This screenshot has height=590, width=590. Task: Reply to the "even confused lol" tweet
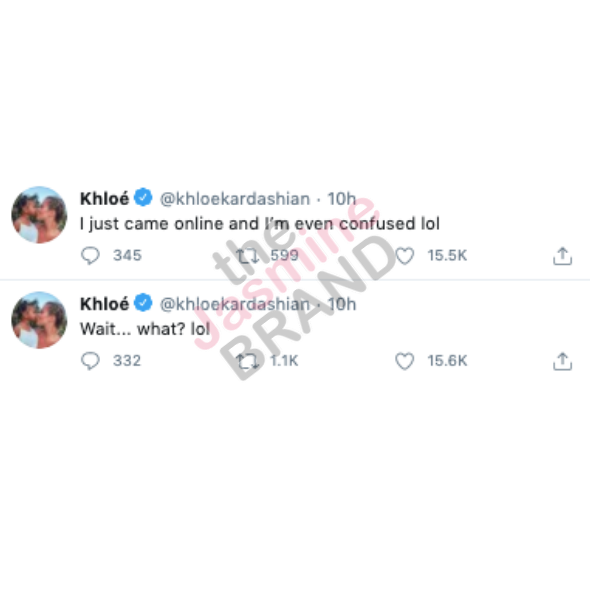[x=90, y=256]
